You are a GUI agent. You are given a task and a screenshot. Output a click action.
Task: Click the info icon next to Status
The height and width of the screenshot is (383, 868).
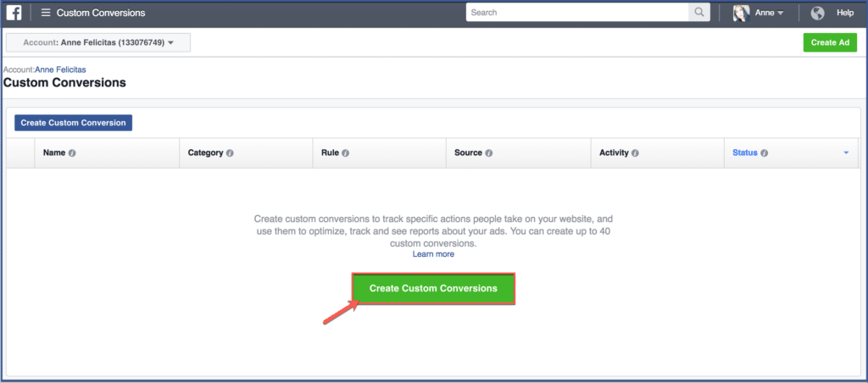click(764, 153)
